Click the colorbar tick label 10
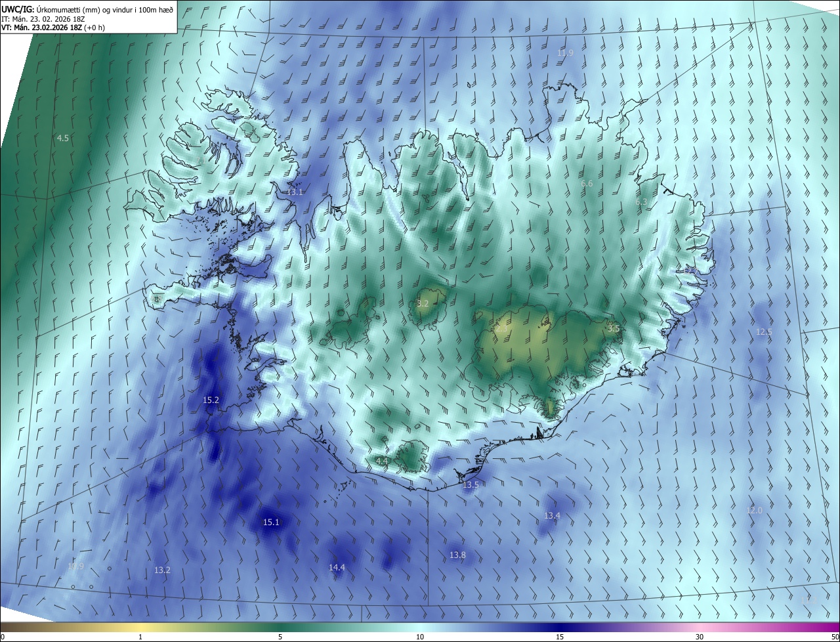840x642 pixels. pyautogui.click(x=420, y=637)
